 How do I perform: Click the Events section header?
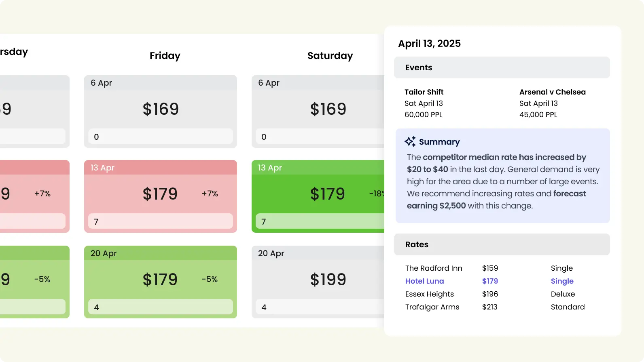click(502, 67)
